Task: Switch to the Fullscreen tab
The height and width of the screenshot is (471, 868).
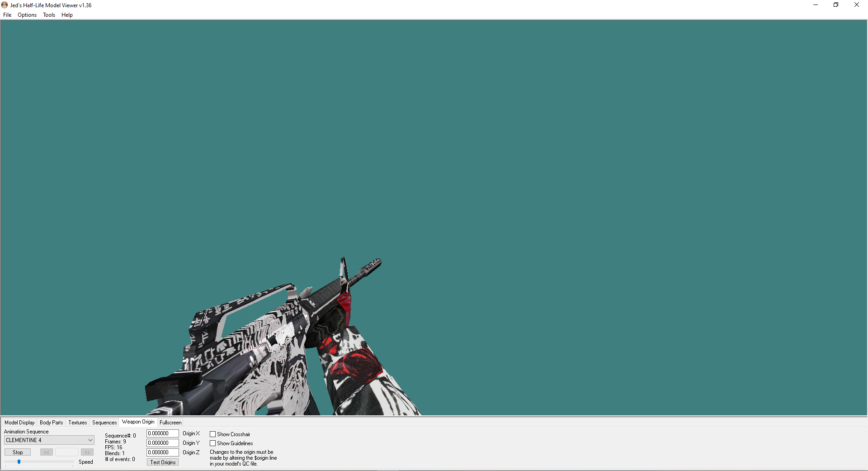Action: click(170, 423)
